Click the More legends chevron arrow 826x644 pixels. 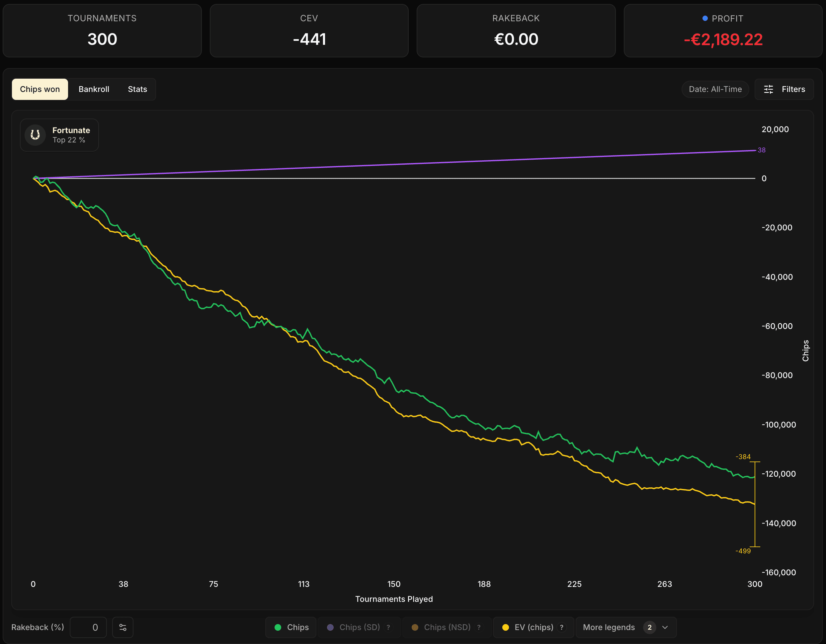click(665, 627)
